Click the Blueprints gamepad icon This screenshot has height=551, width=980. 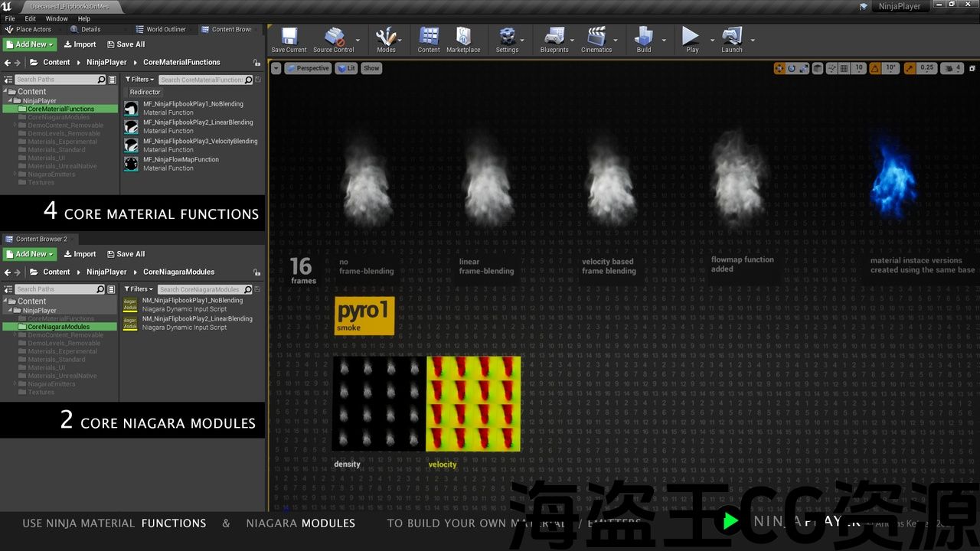pos(554,38)
